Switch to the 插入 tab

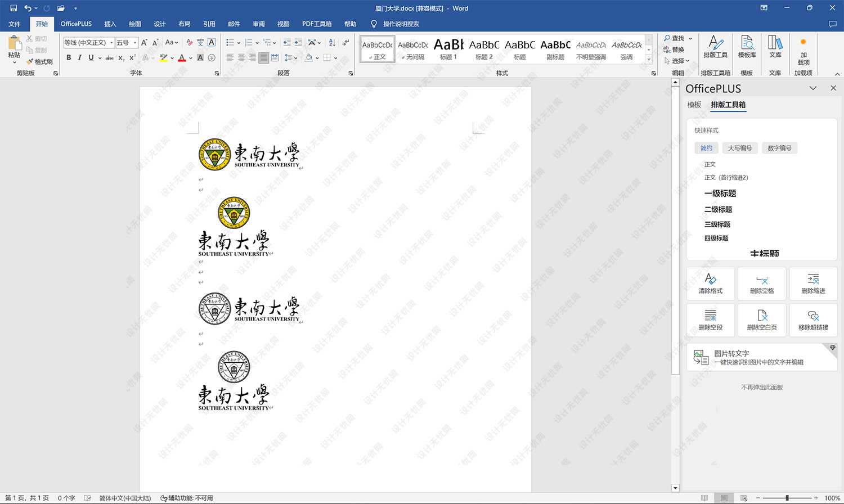click(110, 24)
